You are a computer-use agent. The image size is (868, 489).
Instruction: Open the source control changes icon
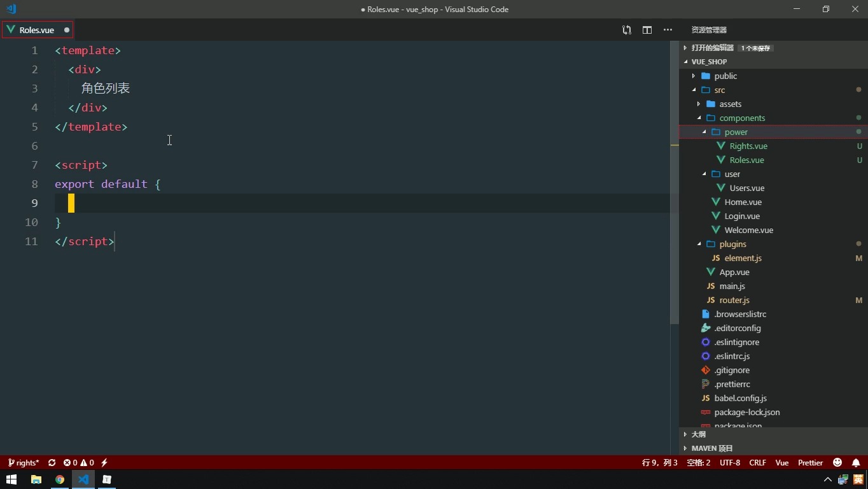click(x=627, y=30)
